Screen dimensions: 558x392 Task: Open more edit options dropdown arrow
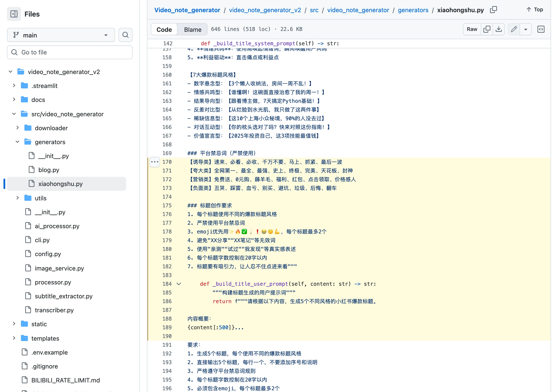526,29
